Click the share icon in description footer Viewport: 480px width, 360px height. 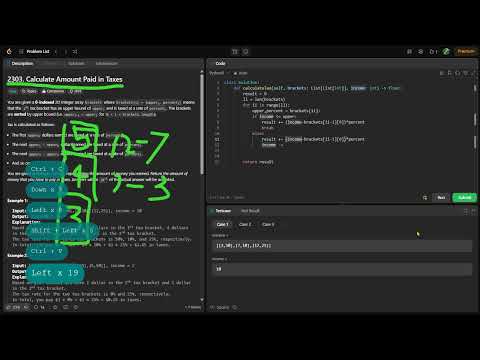pos(66,307)
